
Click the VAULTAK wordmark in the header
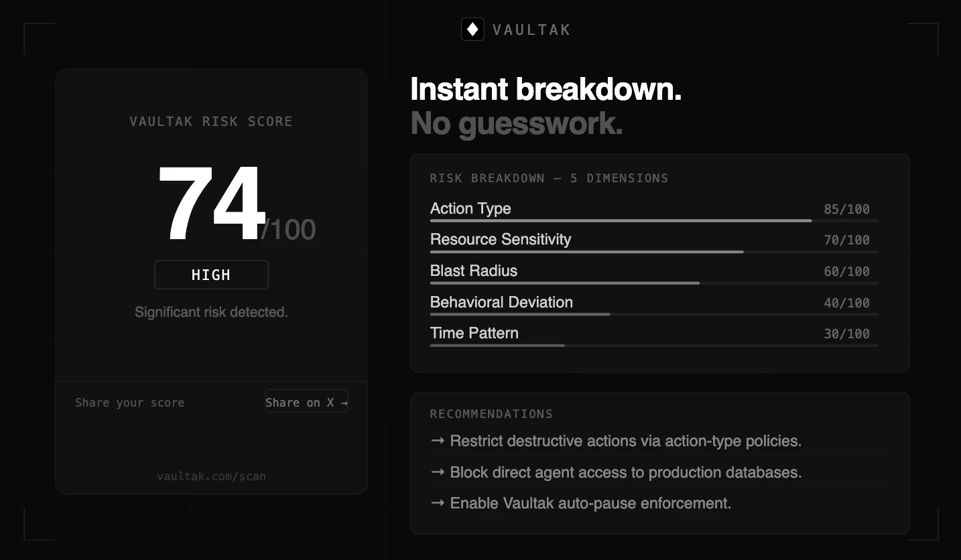tap(531, 29)
